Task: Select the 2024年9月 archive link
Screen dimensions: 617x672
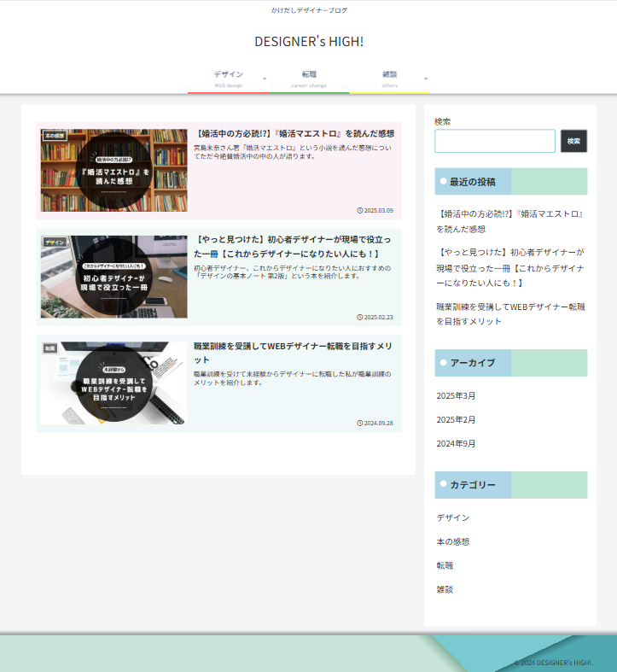Action: click(456, 444)
